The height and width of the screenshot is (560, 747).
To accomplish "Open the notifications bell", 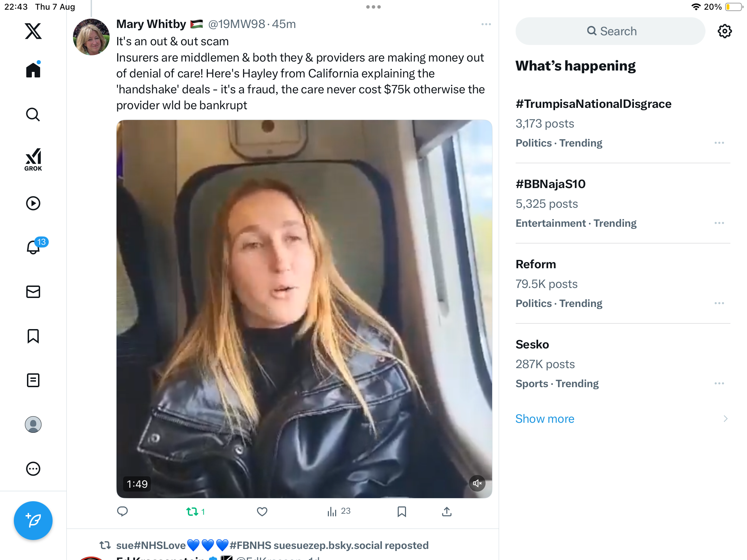I will tap(34, 247).
